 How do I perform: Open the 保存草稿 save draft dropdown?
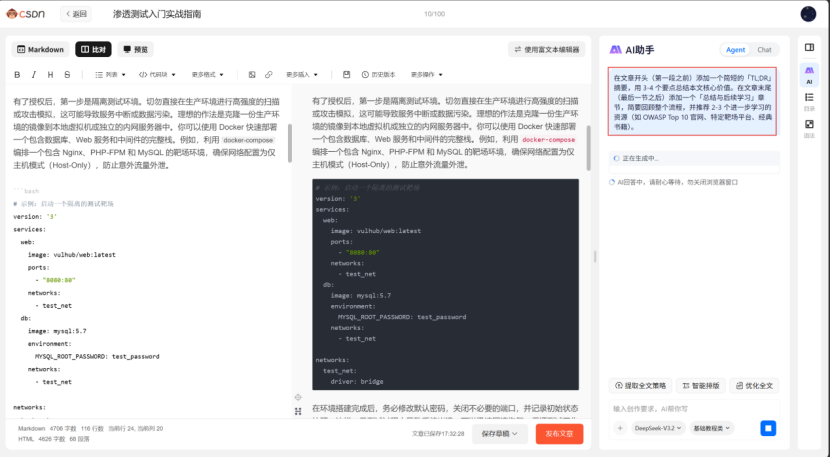499,434
